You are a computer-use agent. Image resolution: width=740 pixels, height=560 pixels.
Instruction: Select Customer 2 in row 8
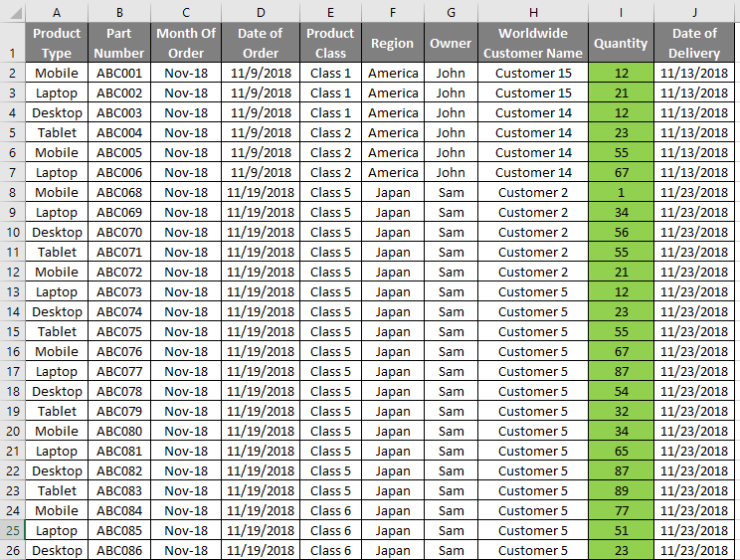point(533,193)
